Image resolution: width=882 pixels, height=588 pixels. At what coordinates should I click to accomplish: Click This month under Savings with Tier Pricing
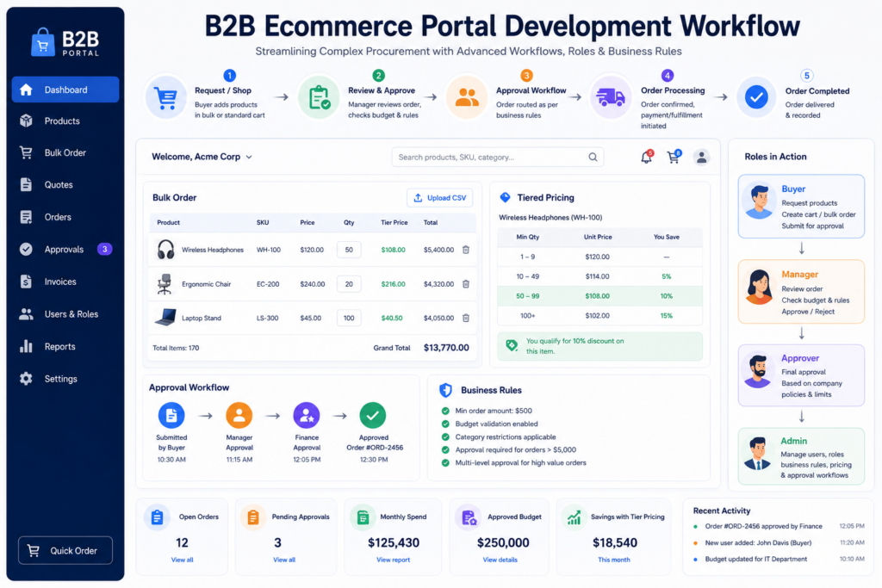613,560
